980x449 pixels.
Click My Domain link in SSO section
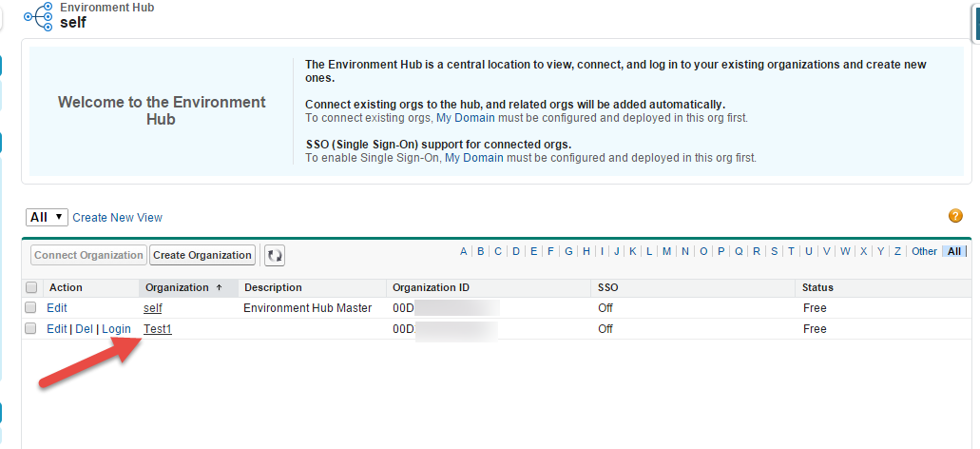473,158
